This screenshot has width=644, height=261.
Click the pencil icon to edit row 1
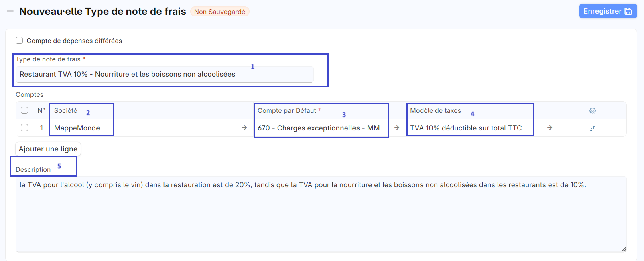click(x=593, y=128)
